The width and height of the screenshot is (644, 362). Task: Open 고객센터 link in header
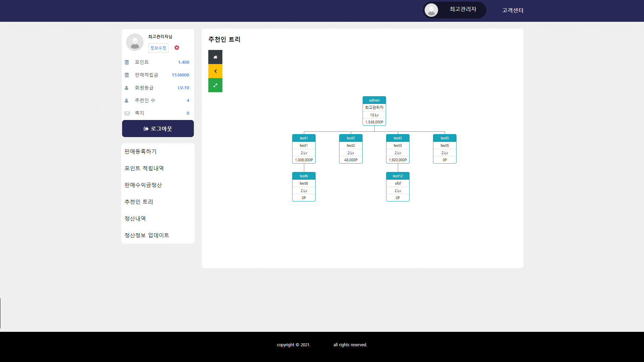click(x=513, y=10)
